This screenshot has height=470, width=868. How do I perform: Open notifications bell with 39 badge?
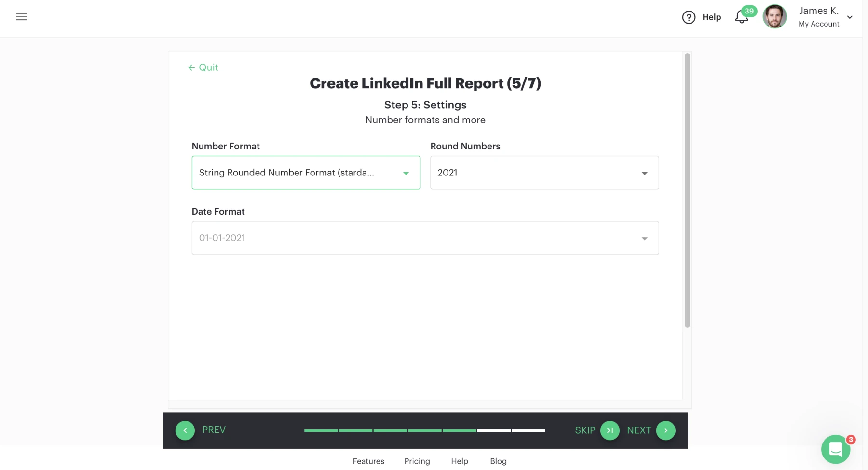point(742,17)
